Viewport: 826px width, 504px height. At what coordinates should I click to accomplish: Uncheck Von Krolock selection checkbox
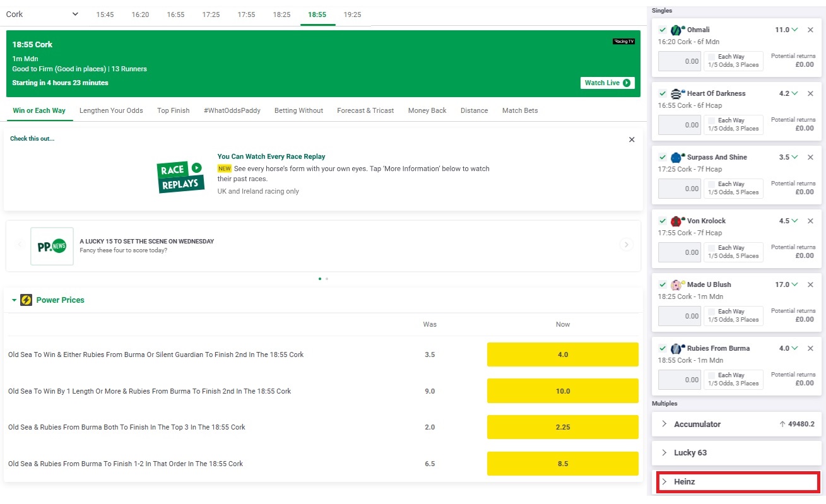tap(663, 221)
